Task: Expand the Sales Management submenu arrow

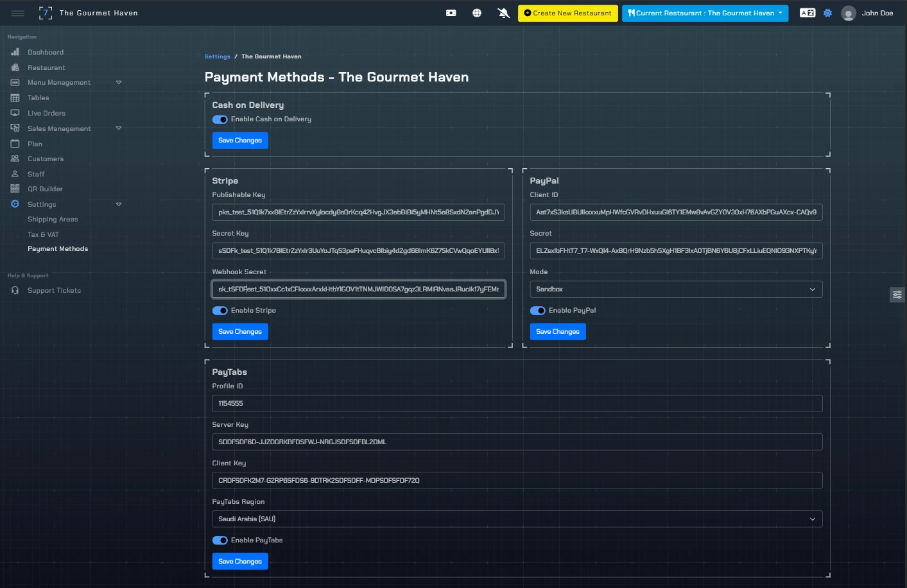Action: pos(119,128)
